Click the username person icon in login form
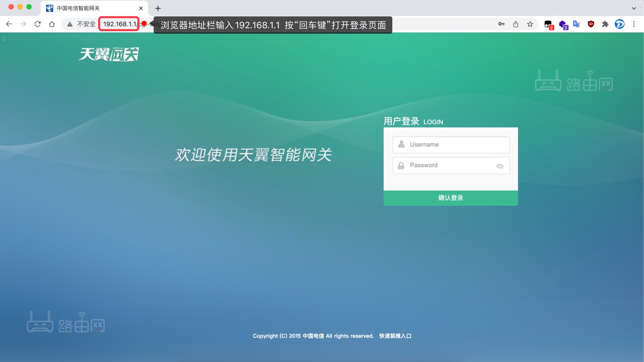644x362 pixels. click(401, 144)
